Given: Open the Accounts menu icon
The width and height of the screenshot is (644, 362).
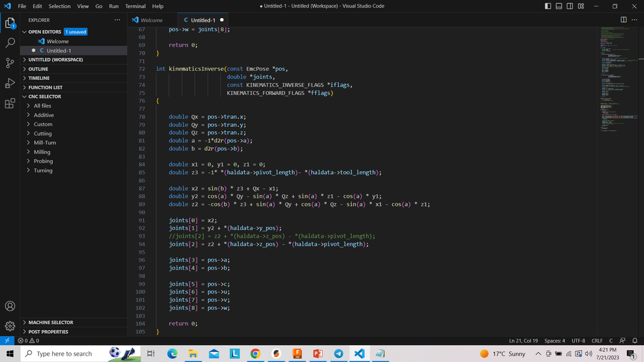Looking at the screenshot, I should click(10, 306).
